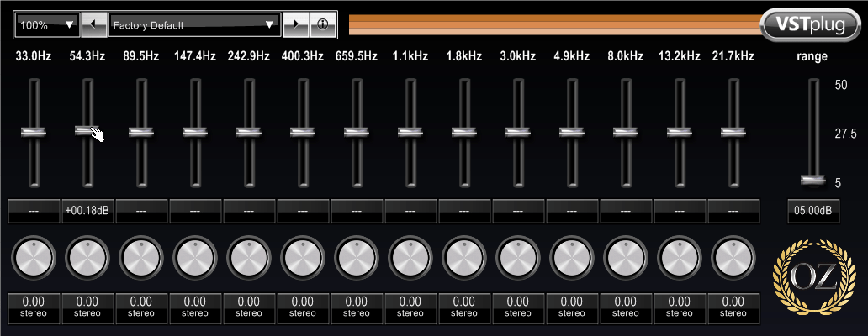Screen dimensions: 868x336
Task: Click the +00.18dB gain value field
Action: pyautogui.click(x=87, y=211)
